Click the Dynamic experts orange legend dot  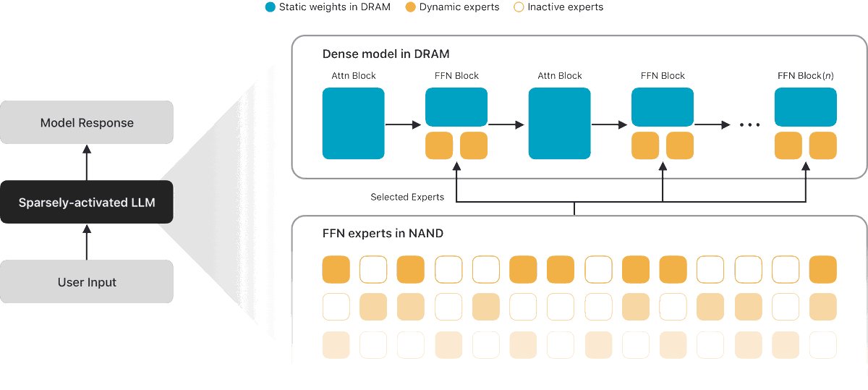tap(409, 7)
